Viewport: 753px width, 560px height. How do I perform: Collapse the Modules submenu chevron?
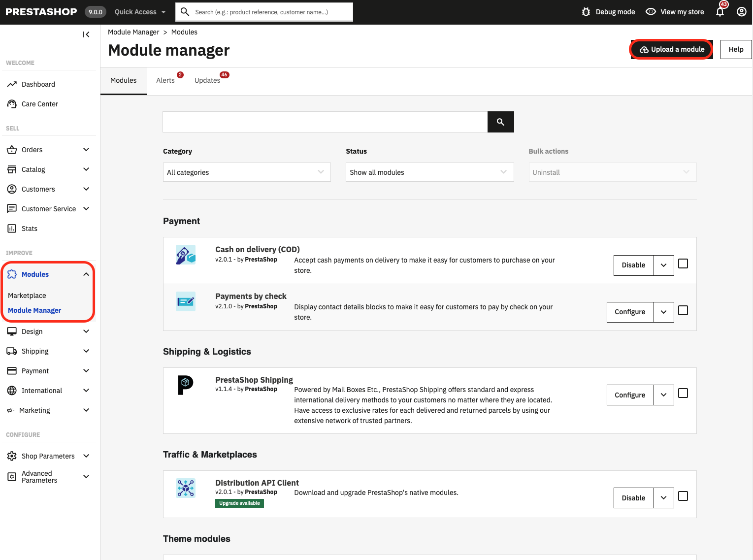(86, 274)
